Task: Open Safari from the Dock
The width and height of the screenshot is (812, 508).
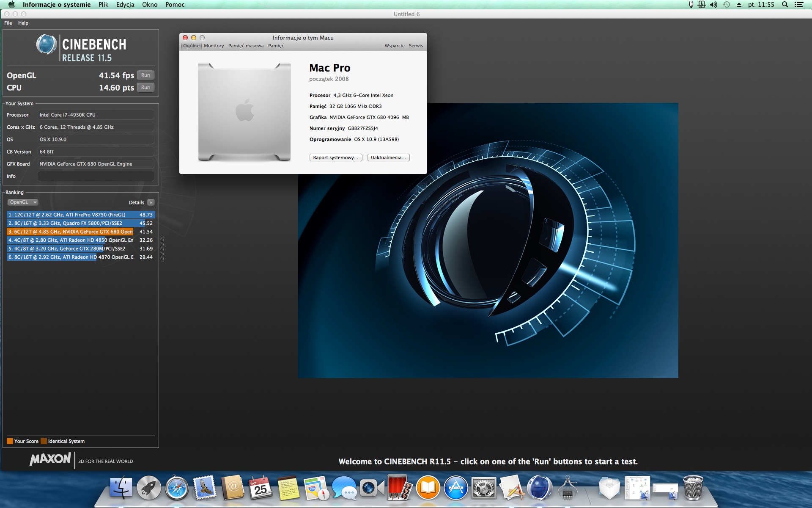Action: click(177, 488)
